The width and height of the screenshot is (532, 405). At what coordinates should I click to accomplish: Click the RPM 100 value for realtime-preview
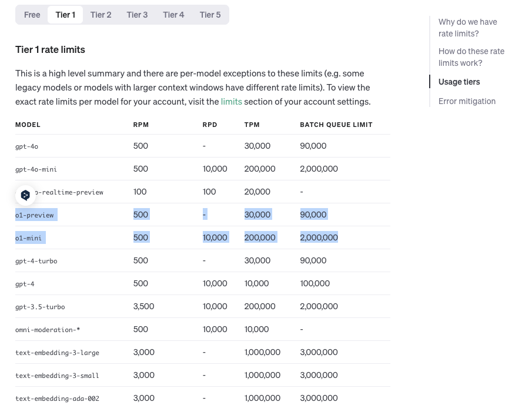coord(140,192)
